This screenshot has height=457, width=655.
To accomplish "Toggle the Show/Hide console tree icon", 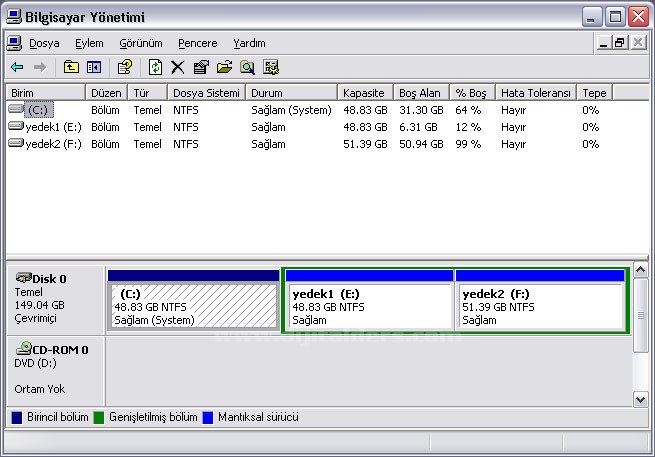I will (x=94, y=67).
